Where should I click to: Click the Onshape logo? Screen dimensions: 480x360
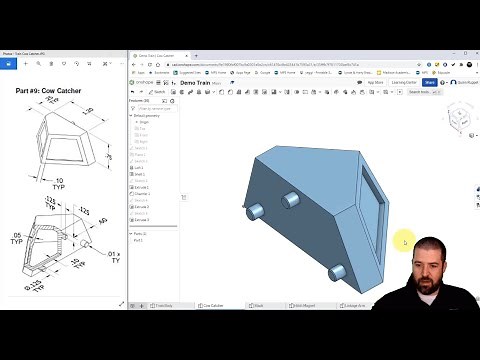click(x=141, y=82)
